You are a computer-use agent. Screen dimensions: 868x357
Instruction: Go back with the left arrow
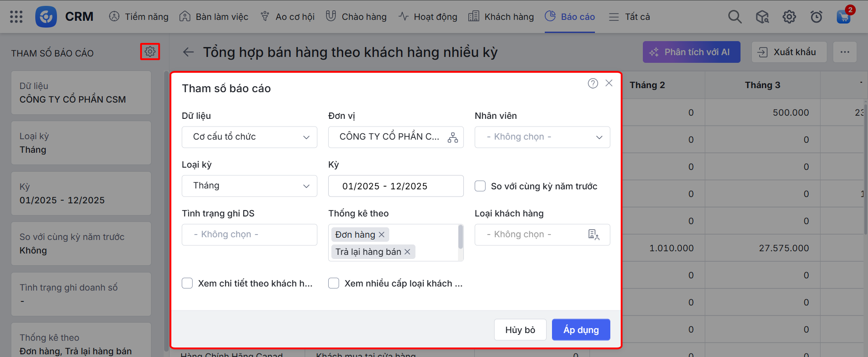tap(188, 52)
